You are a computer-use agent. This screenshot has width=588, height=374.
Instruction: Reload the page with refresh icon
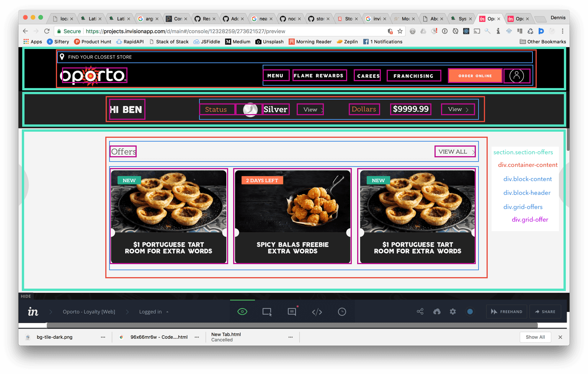[47, 31]
